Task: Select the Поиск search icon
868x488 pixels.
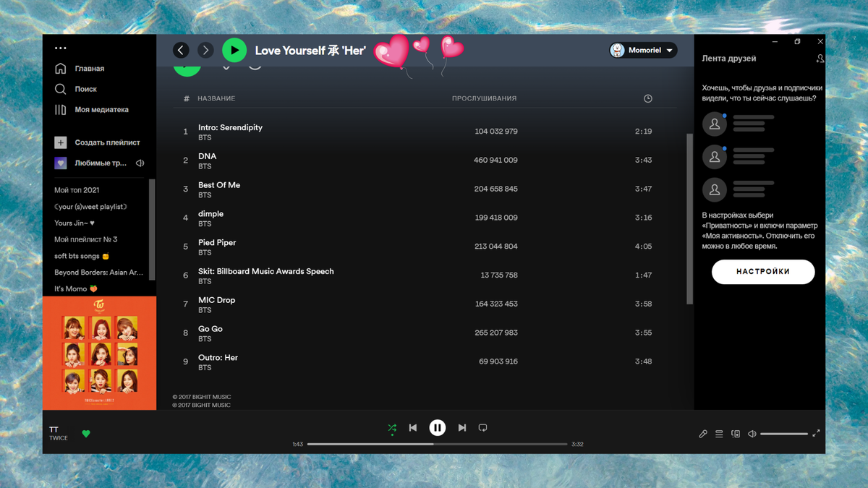Action: click(61, 90)
